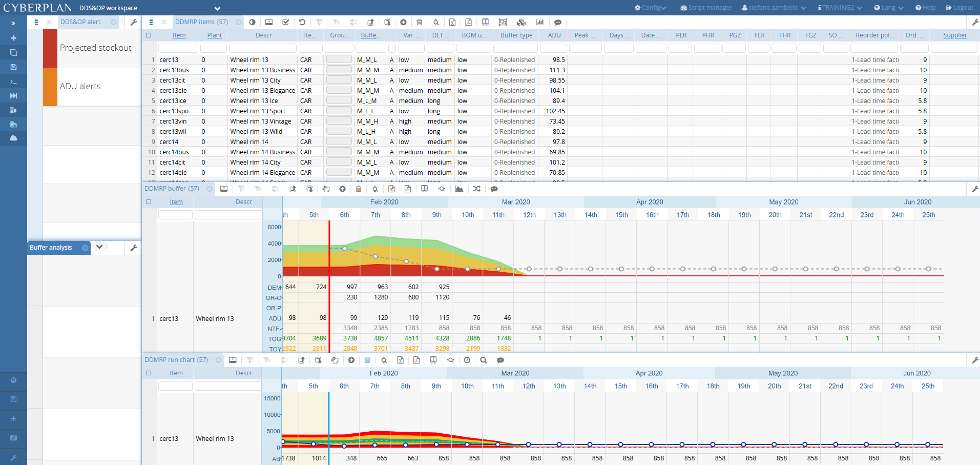Open the terminal console icon in left sidebar
The height and width of the screenshot is (465, 980).
click(x=13, y=82)
